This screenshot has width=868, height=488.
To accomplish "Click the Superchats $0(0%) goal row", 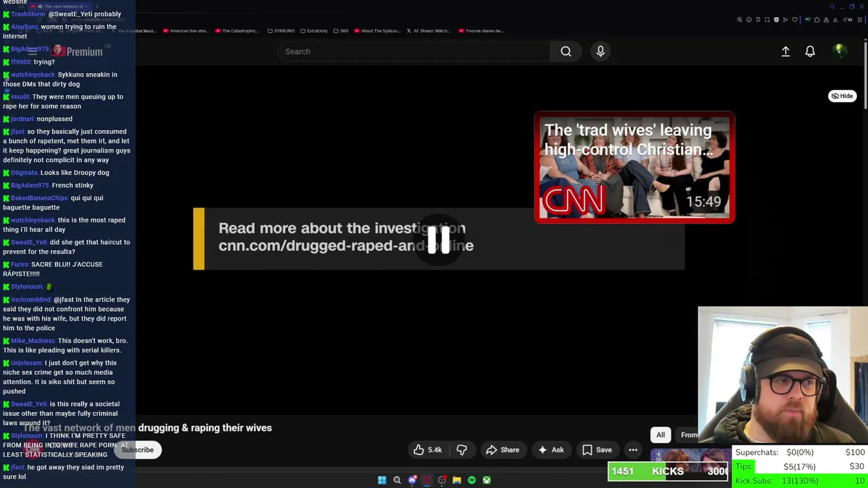I will click(800, 452).
